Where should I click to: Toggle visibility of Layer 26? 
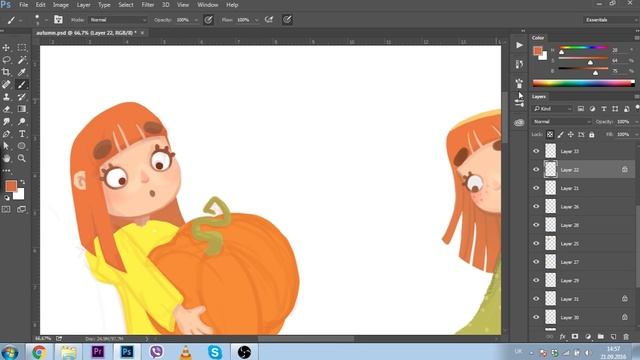(x=536, y=207)
